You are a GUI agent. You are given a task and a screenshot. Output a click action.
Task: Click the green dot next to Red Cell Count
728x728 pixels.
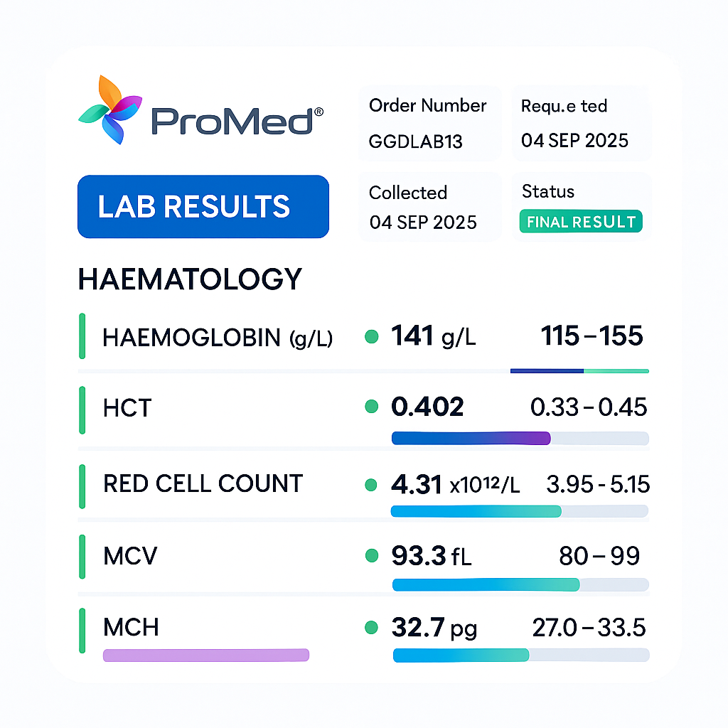coord(370,485)
